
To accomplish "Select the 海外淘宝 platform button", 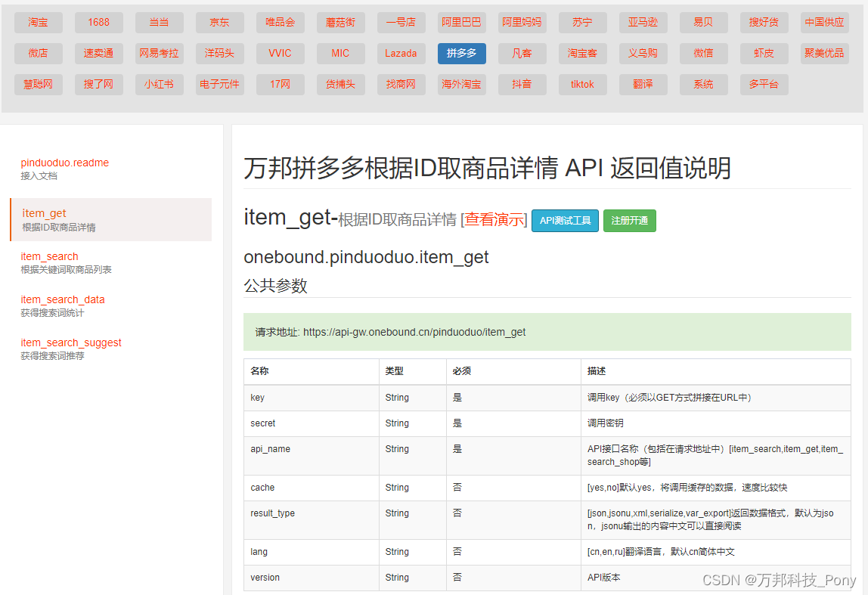I will click(x=462, y=84).
